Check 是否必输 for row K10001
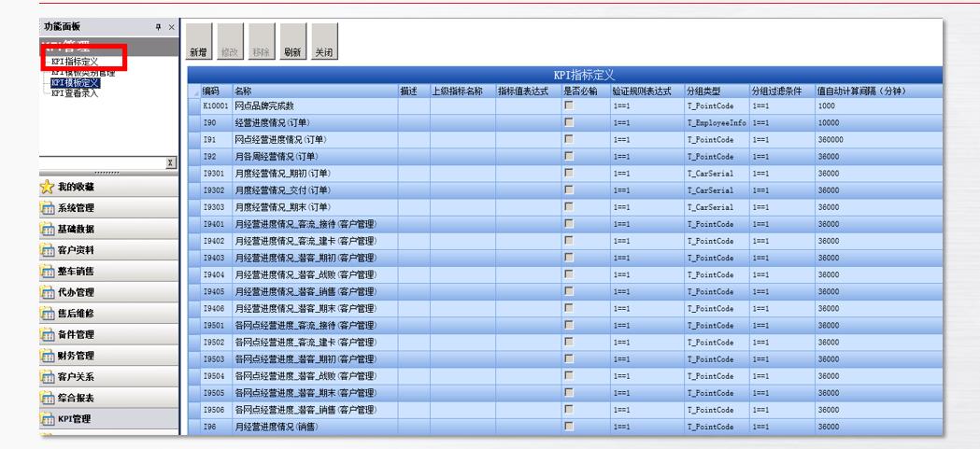The height and width of the screenshot is (449, 980). pos(567,106)
